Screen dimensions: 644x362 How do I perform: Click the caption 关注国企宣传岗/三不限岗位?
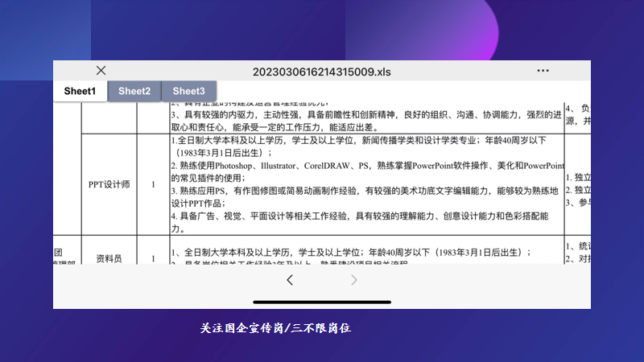pyautogui.click(x=275, y=328)
